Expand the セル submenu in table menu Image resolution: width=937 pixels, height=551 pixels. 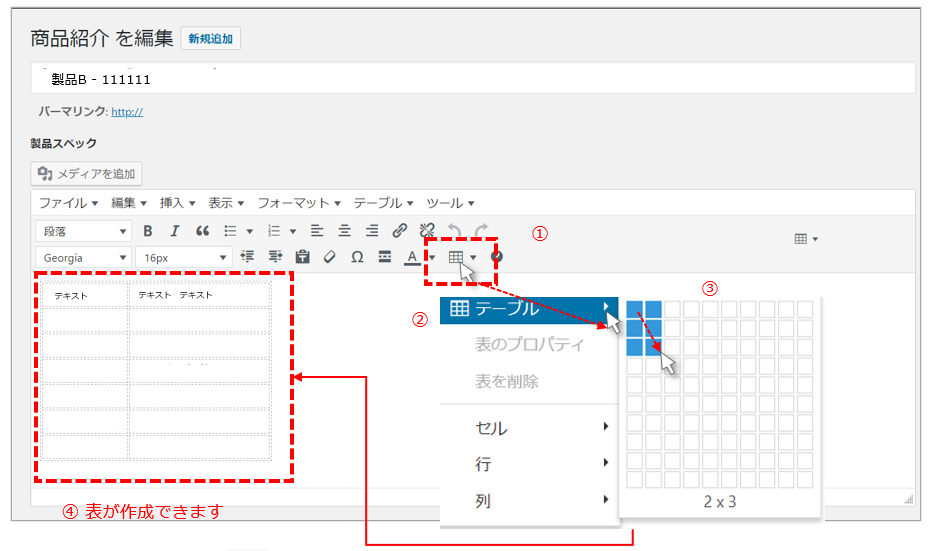tap(529, 428)
